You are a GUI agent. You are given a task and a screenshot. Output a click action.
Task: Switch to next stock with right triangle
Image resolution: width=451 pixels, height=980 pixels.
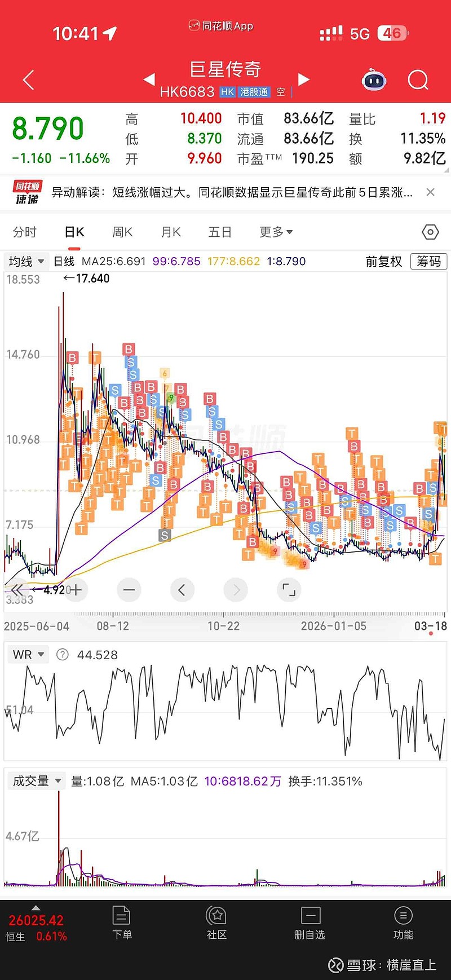pyautogui.click(x=303, y=80)
